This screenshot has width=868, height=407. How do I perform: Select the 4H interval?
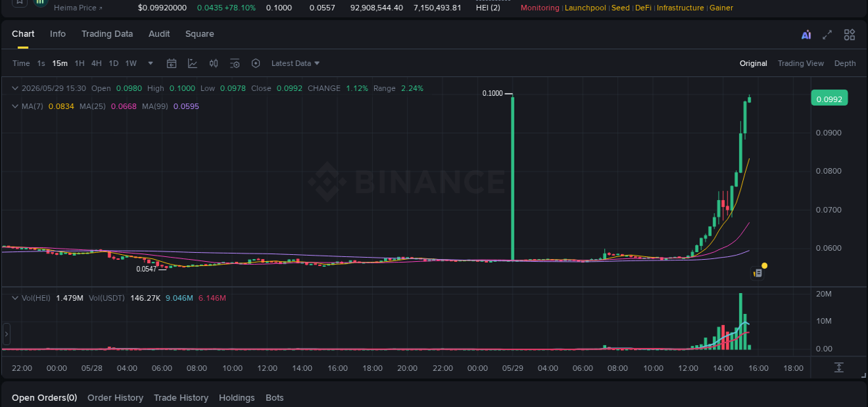point(97,63)
